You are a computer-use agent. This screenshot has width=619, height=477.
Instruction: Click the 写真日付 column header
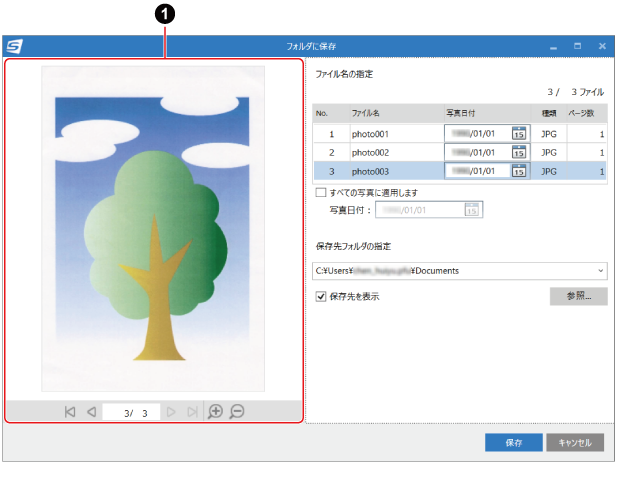tap(487, 113)
